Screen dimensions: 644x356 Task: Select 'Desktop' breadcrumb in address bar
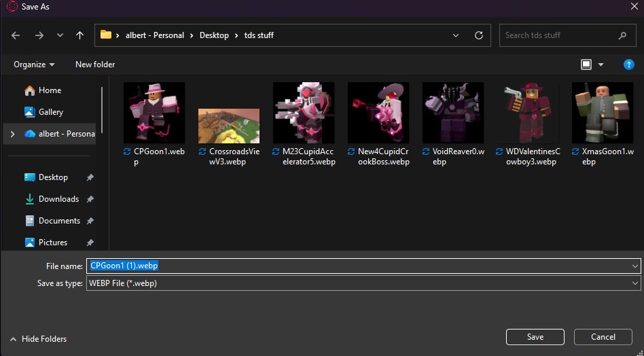click(214, 35)
